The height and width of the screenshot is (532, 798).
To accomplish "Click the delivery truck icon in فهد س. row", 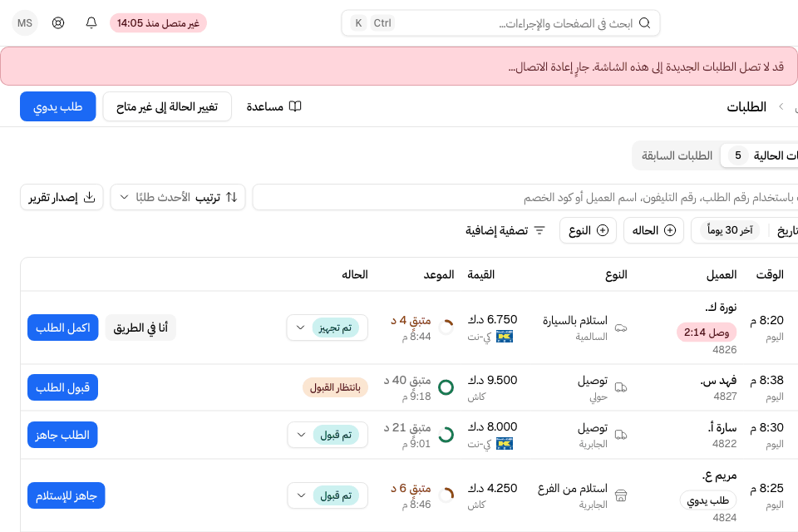I will [621, 388].
